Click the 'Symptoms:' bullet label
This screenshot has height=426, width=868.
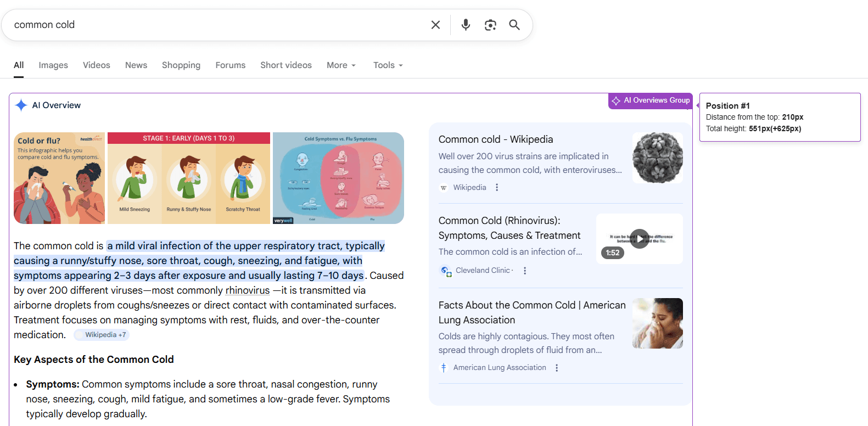point(53,384)
